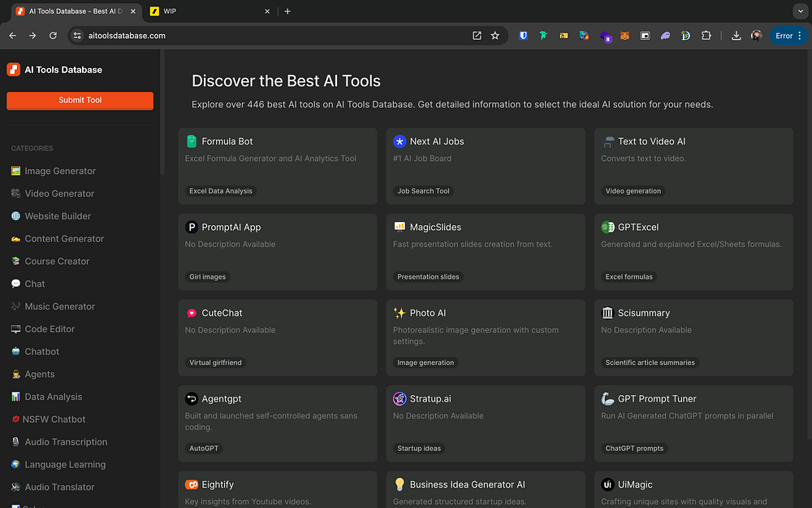Open the Chrome three-dot menu
Screen dimensions: 812x508
point(801,36)
